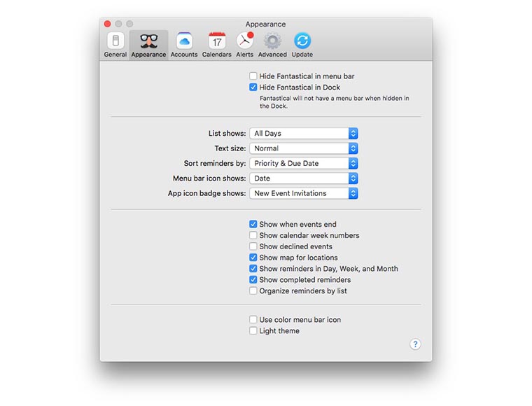532x406 pixels.
Task: Uncheck Show completed reminders
Action: point(253,280)
